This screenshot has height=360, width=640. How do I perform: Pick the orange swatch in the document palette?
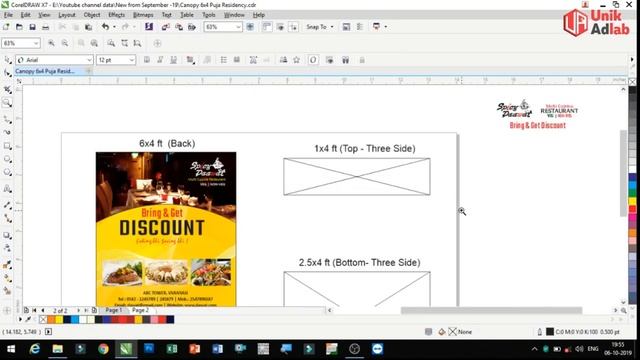(51, 320)
